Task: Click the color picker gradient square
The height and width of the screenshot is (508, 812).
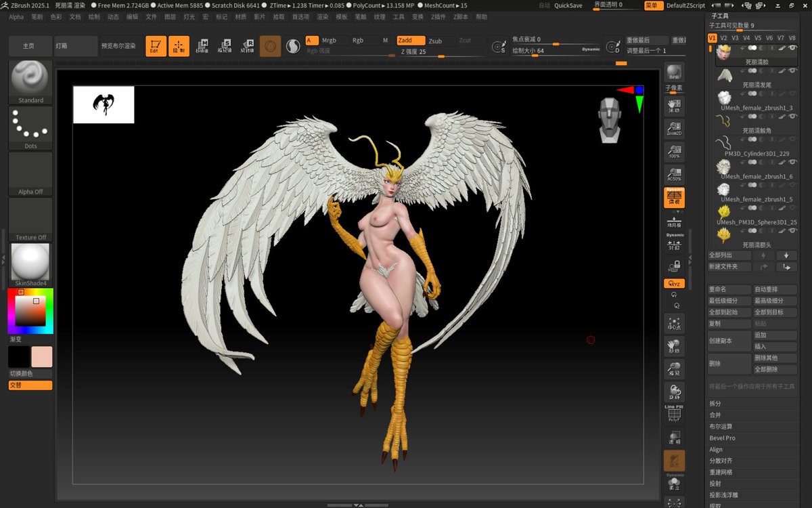Action: [x=30, y=312]
